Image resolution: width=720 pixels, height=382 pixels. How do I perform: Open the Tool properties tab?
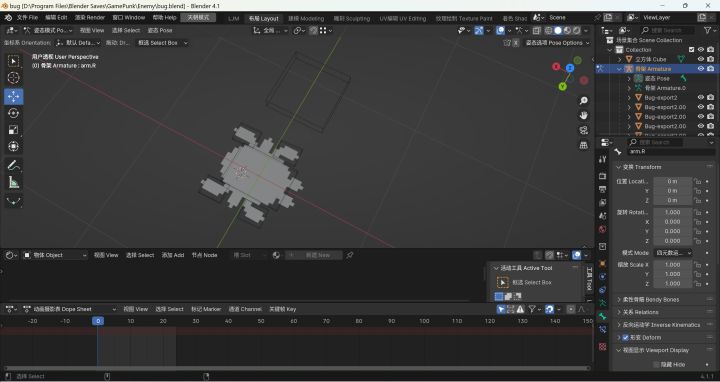pos(602,159)
